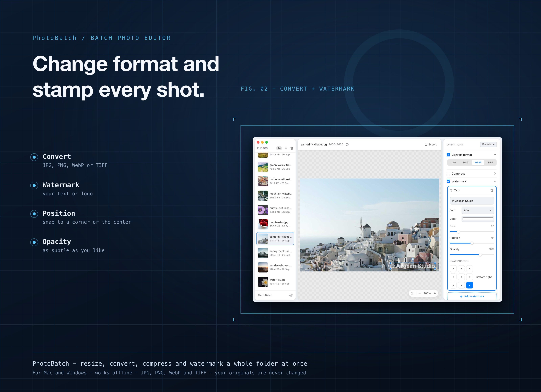
Task: Enable the Compress checkbox
Action: click(449, 174)
